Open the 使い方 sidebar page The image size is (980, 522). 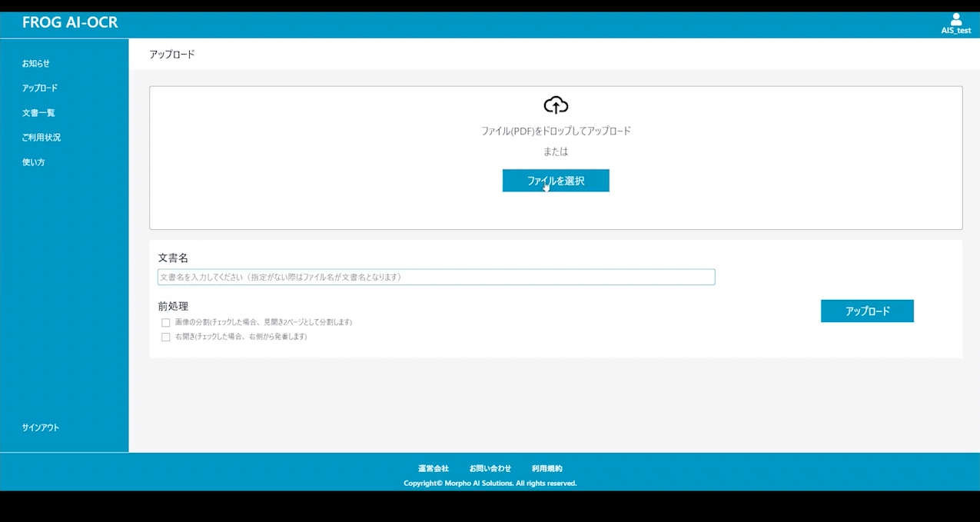(x=34, y=162)
